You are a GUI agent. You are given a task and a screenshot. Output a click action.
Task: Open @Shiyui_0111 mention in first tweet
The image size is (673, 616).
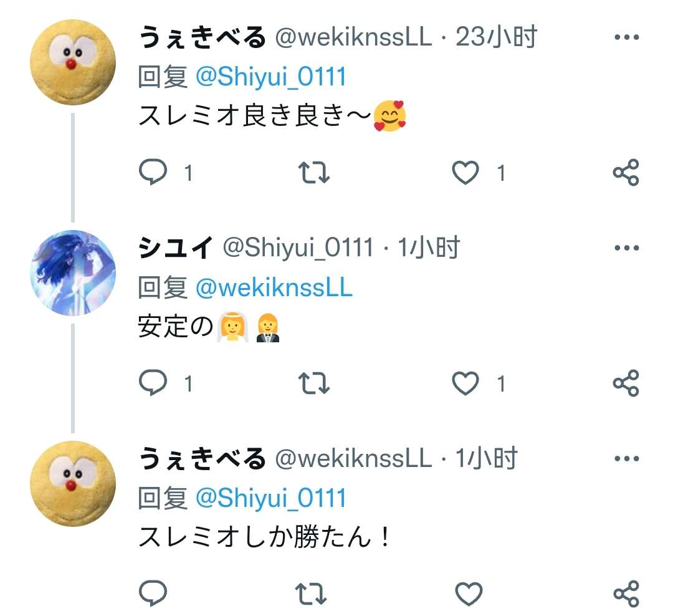pyautogui.click(x=271, y=77)
